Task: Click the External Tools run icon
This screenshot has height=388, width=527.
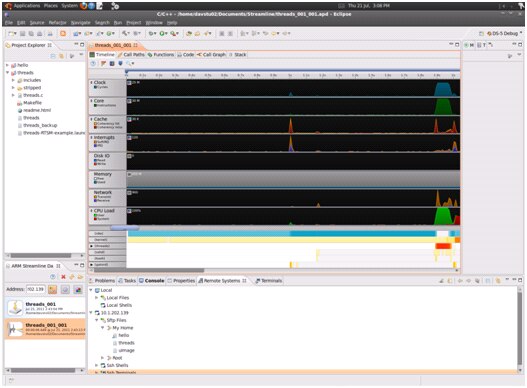Action: [x=174, y=33]
